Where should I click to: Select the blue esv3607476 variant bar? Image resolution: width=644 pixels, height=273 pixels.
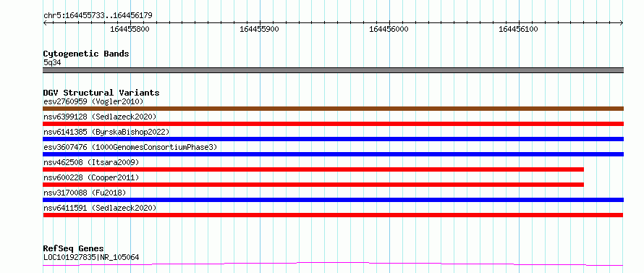(333, 154)
